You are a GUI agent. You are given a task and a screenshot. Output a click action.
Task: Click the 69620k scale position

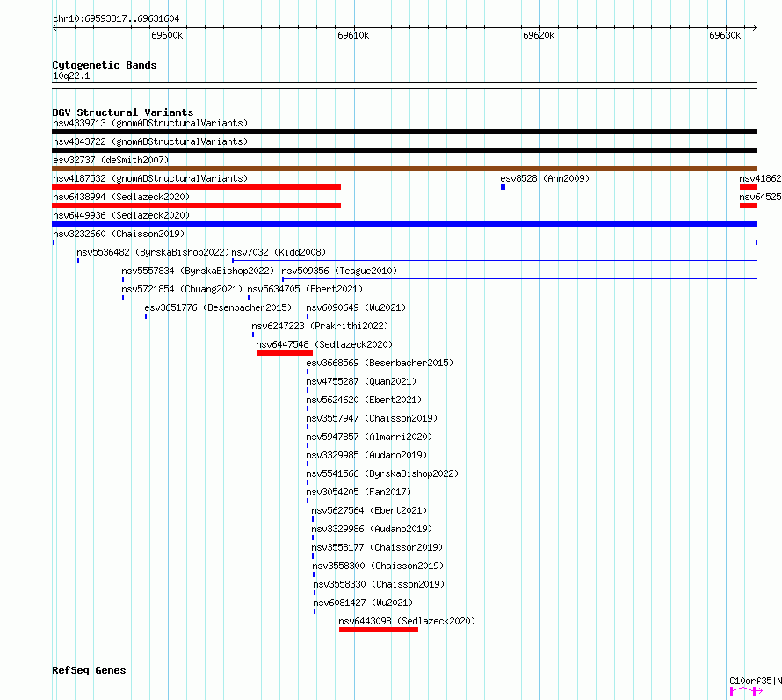(x=539, y=35)
